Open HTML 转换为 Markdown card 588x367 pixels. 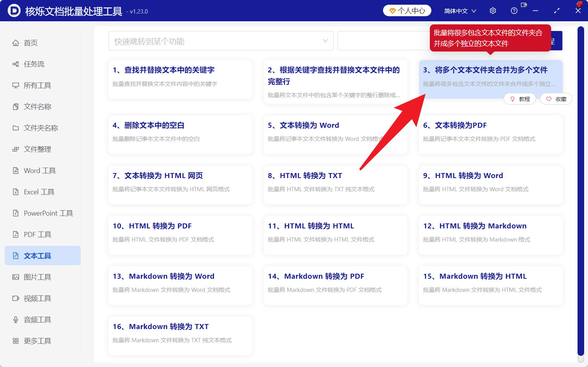pyautogui.click(x=491, y=235)
